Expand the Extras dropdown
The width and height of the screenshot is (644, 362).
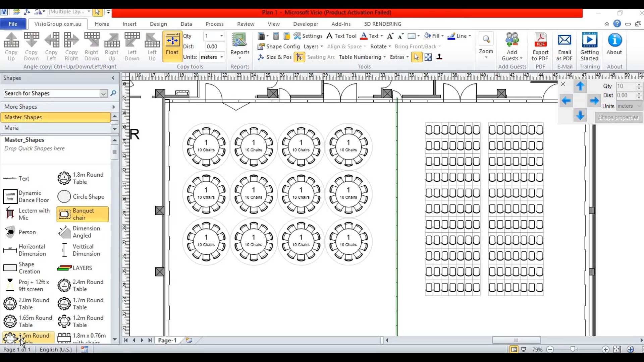399,57
